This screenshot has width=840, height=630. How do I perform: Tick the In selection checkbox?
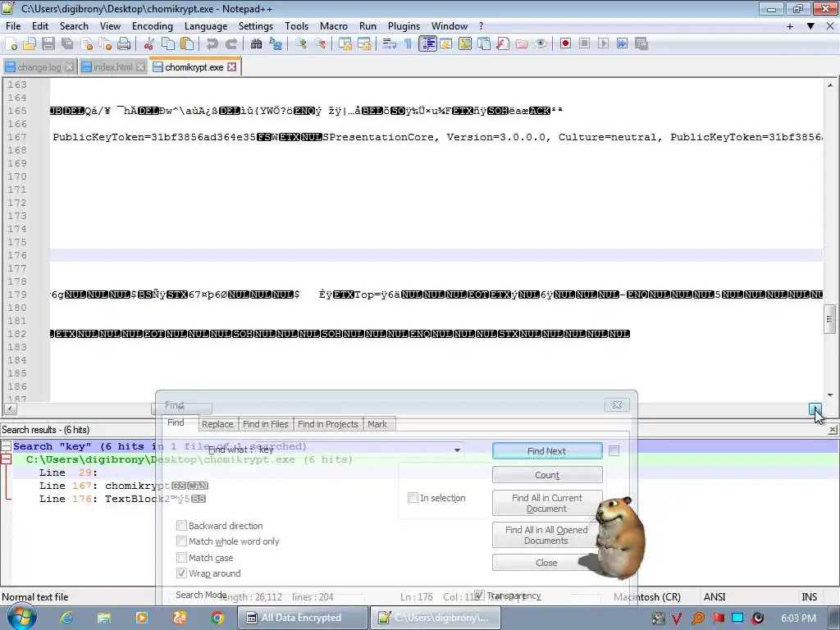[x=413, y=498]
